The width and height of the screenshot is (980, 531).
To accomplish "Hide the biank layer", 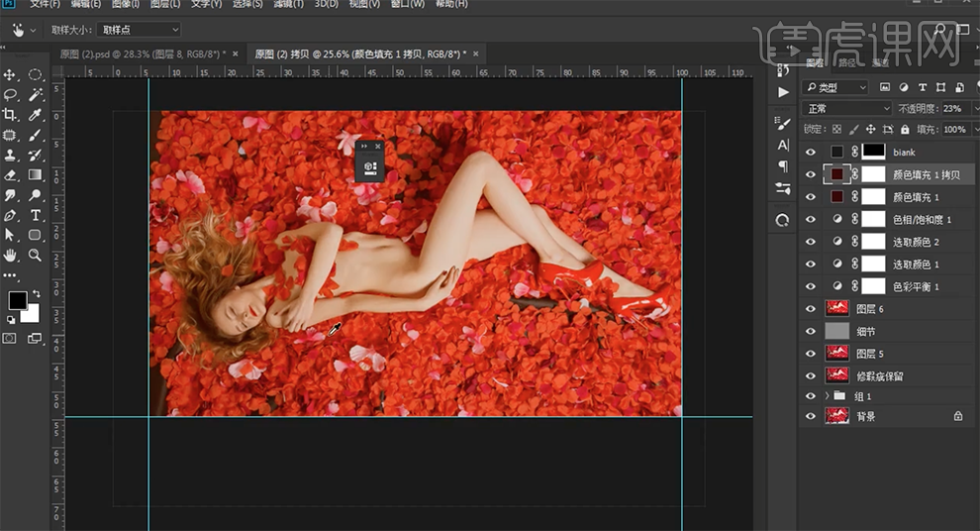I will (811, 153).
